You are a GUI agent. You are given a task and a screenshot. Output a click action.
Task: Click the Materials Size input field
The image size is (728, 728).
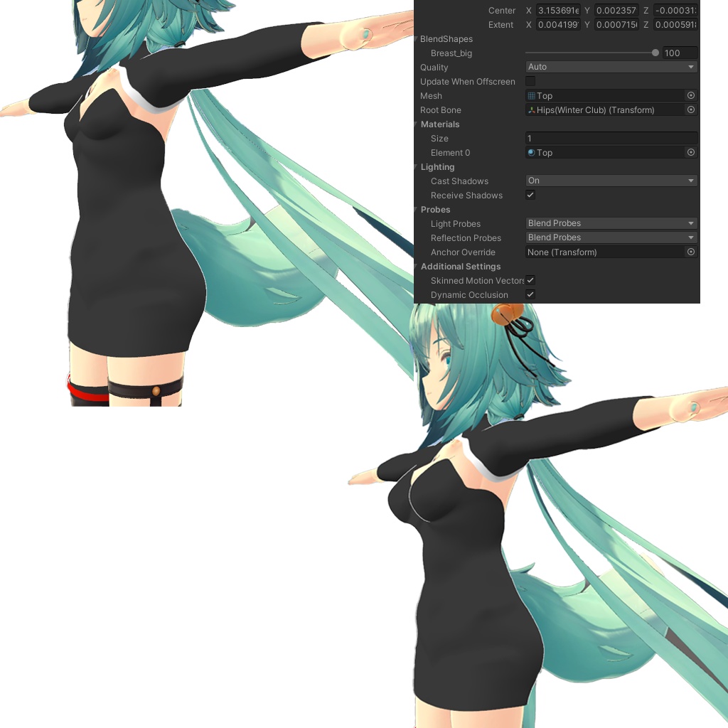tap(611, 138)
